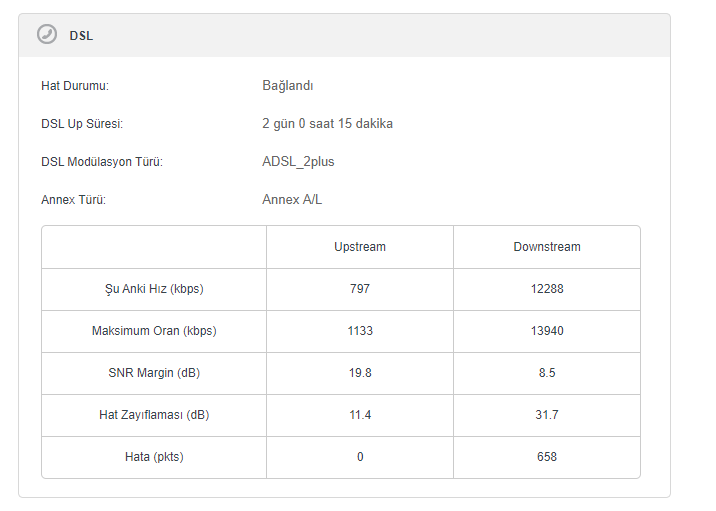716x511 pixels.
Task: Click the Şu Anki Hız (kbps) row label
Action: 154,289
